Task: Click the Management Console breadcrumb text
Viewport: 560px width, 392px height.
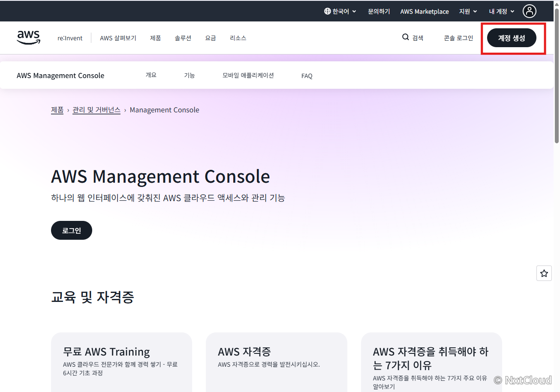Action: coord(165,110)
